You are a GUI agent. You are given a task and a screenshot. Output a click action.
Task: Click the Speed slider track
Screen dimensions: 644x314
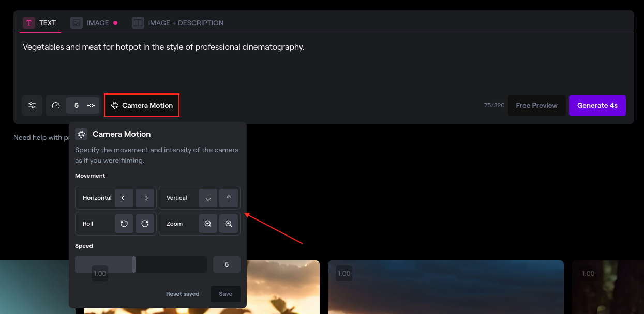pyautogui.click(x=141, y=264)
